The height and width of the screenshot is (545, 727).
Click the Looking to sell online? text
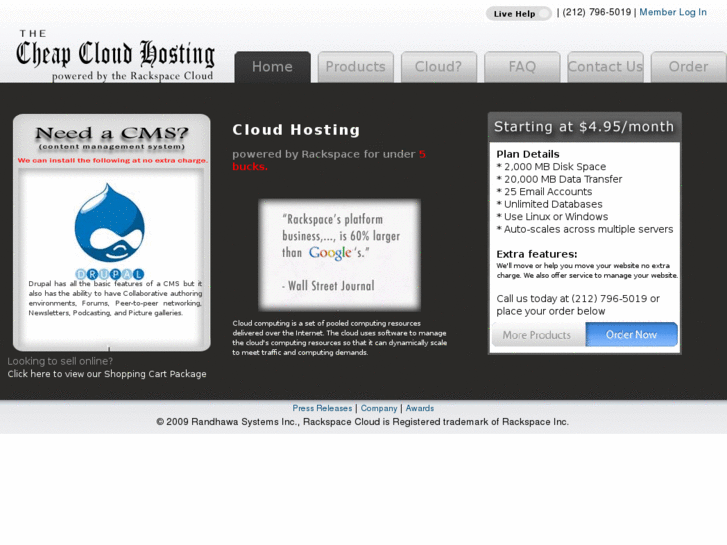pos(60,361)
